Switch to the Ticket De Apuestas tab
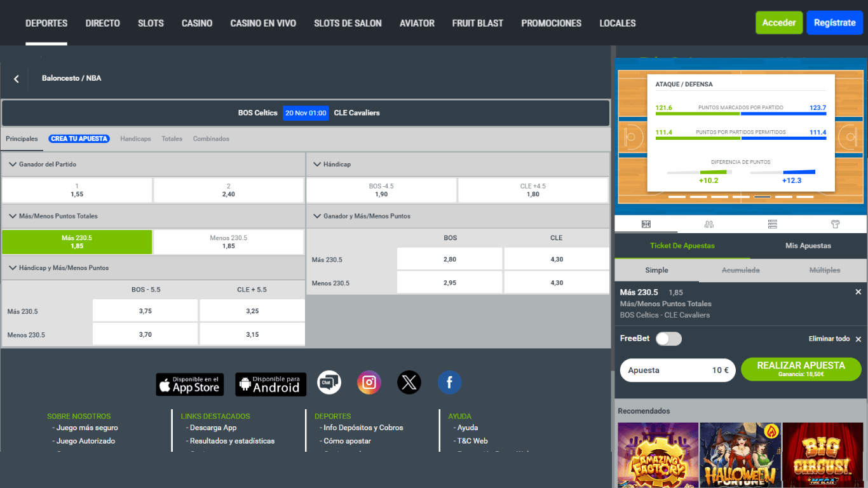Screen dimensions: 868x488 pyautogui.click(x=682, y=246)
